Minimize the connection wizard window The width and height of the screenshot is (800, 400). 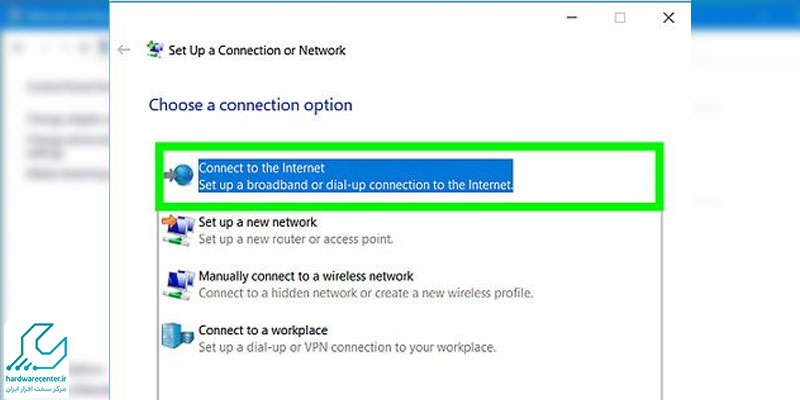572,18
